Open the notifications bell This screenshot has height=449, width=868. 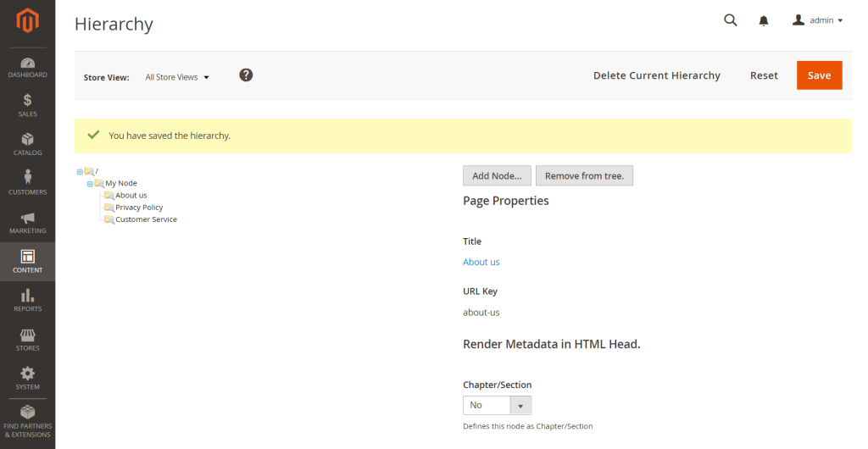click(764, 20)
